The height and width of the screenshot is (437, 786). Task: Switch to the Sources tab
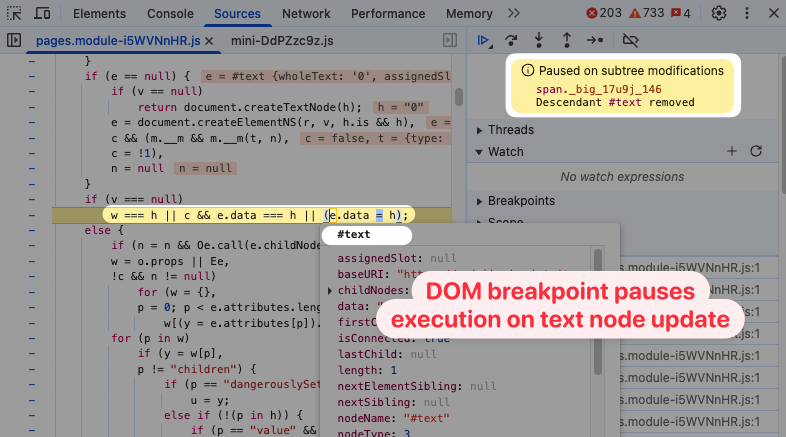(x=237, y=14)
